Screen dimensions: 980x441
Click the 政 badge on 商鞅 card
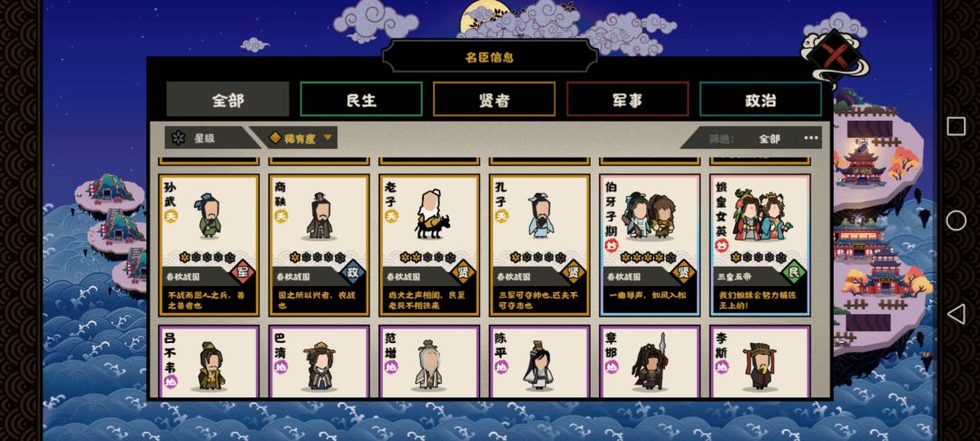coord(352,271)
